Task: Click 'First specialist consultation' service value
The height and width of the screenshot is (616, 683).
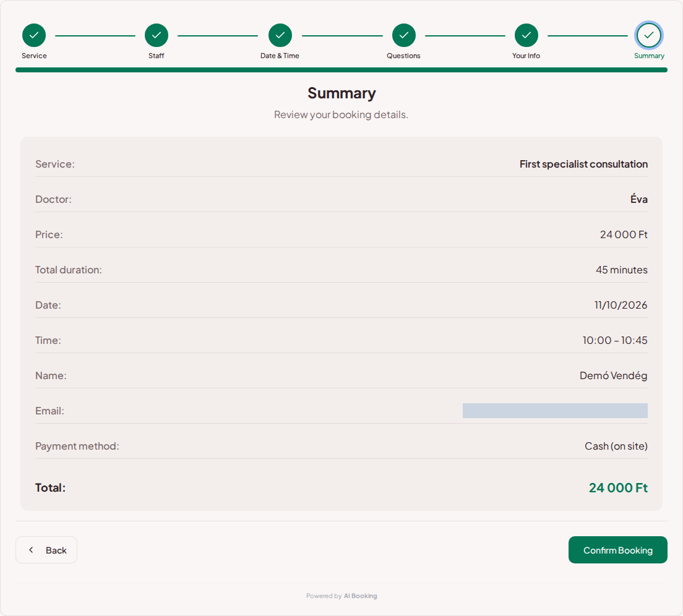Action: 583,164
